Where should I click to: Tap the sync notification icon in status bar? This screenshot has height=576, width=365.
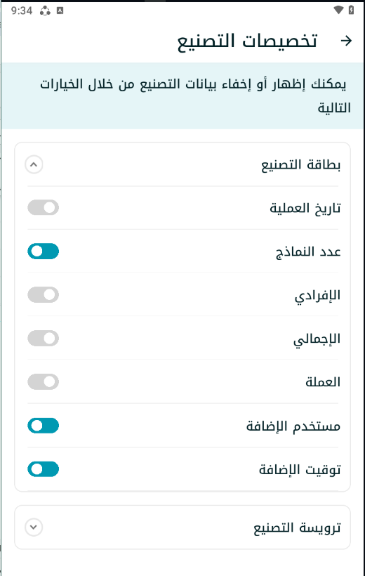coord(45,11)
